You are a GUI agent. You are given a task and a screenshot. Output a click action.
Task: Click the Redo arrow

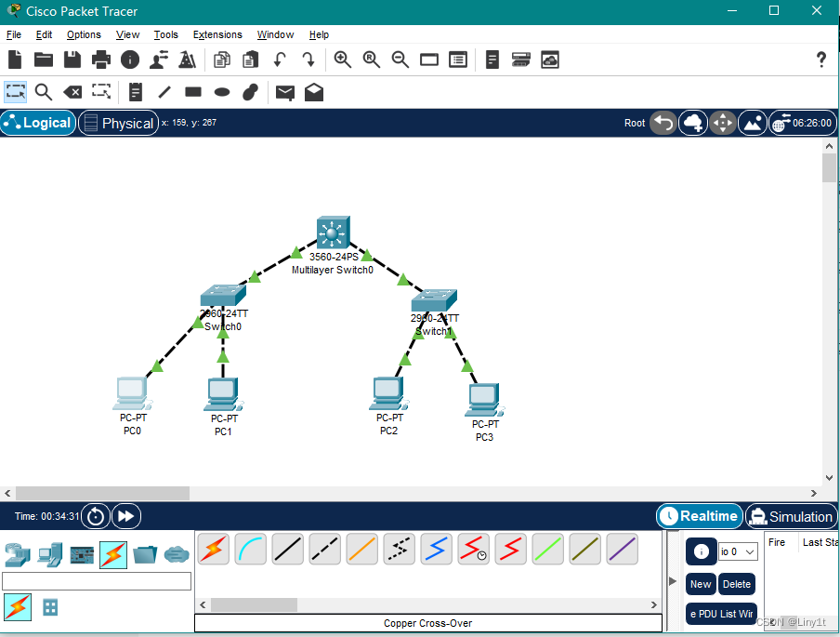[308, 60]
